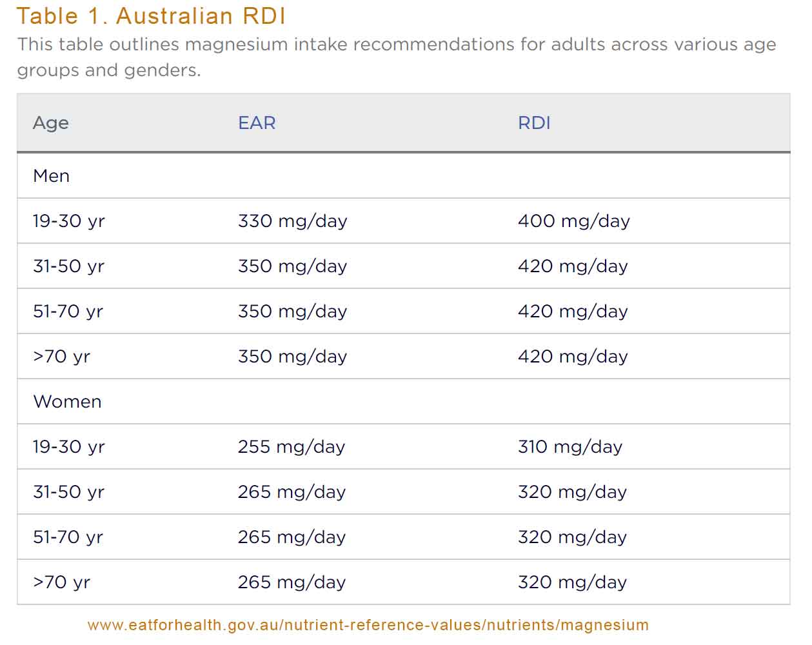Click the Age column header

51,123
